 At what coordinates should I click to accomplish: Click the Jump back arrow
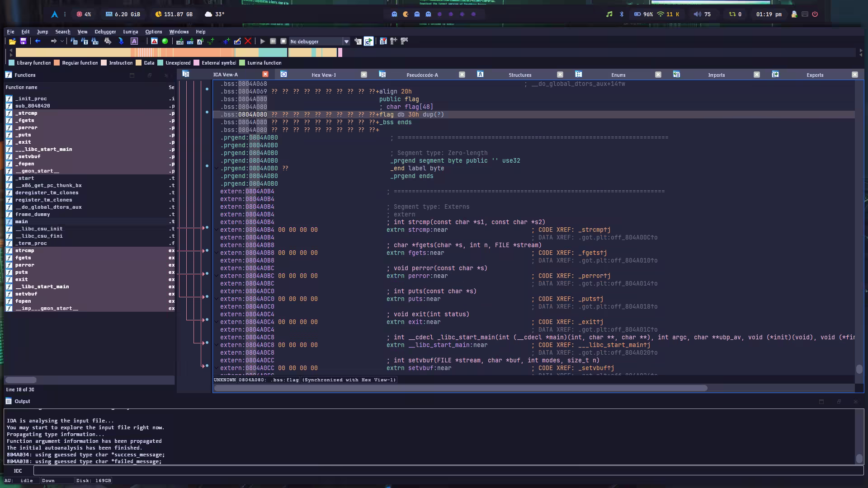coord(38,41)
